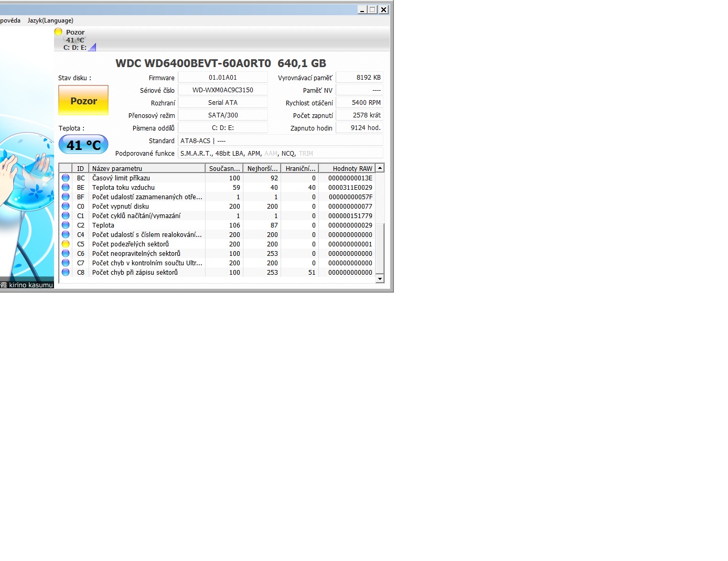Image resolution: width=728 pixels, height=561 pixels.
Task: Click the serial number field WD-WXM0AC9C3150
Action: [x=223, y=90]
